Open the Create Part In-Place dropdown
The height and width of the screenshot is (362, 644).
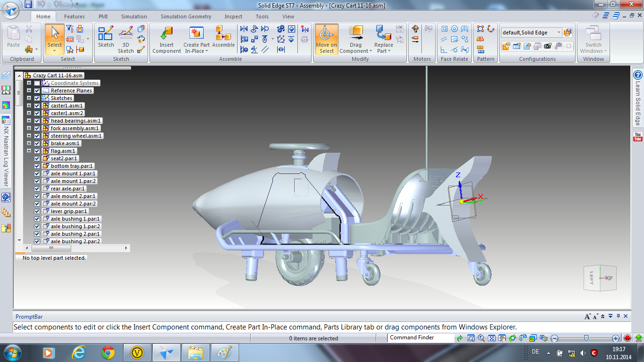(206, 51)
